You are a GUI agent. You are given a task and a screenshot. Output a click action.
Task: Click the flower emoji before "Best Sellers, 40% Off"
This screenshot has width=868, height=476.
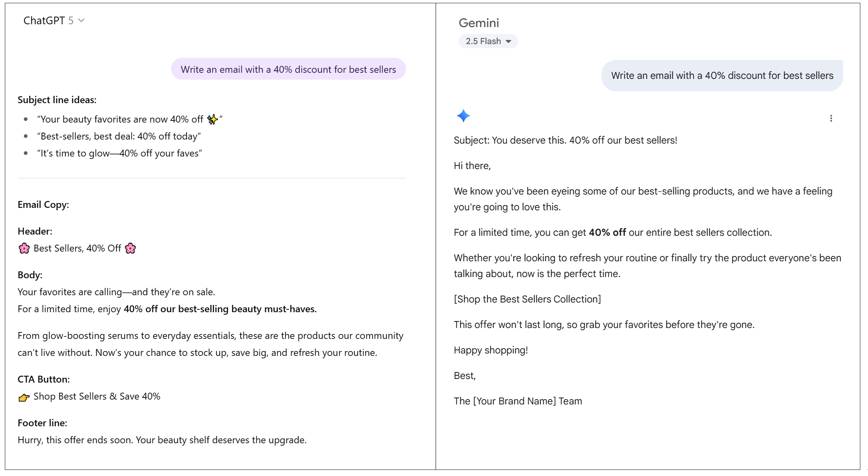[24, 248]
